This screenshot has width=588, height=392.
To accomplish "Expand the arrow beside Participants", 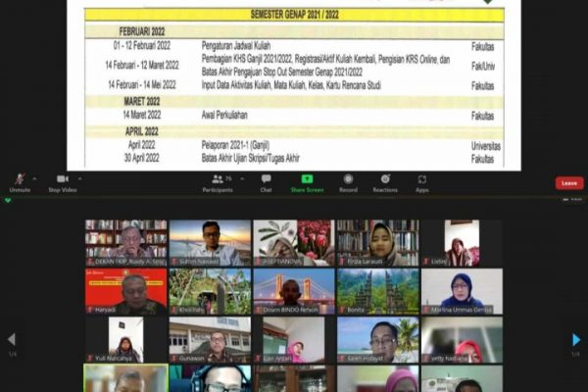I will (236, 178).
